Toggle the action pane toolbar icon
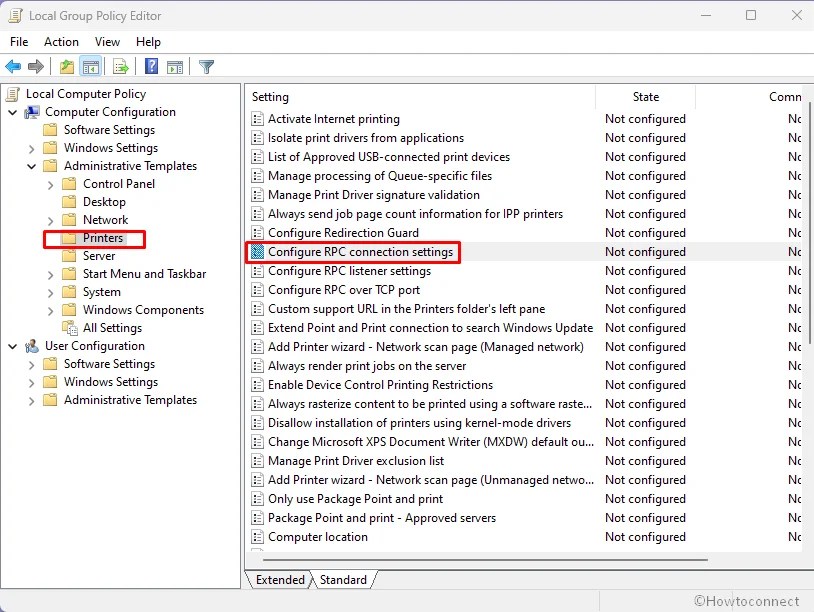Screen dimensions: 814x612 [x=175, y=66]
